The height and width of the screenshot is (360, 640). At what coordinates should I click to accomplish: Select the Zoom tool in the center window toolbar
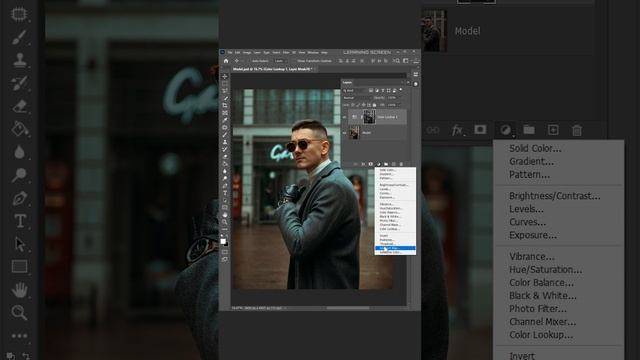tap(224, 222)
